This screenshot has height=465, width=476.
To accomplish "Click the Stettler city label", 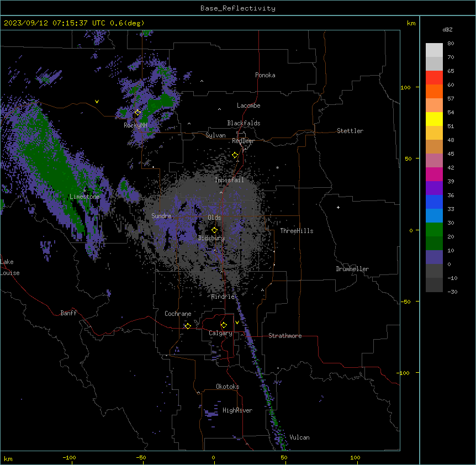I will click(x=350, y=131).
